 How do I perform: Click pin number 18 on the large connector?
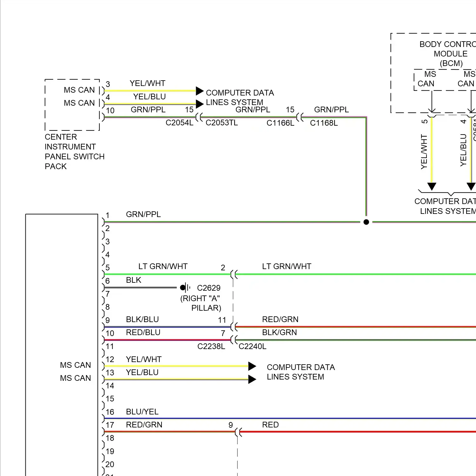coord(110,438)
